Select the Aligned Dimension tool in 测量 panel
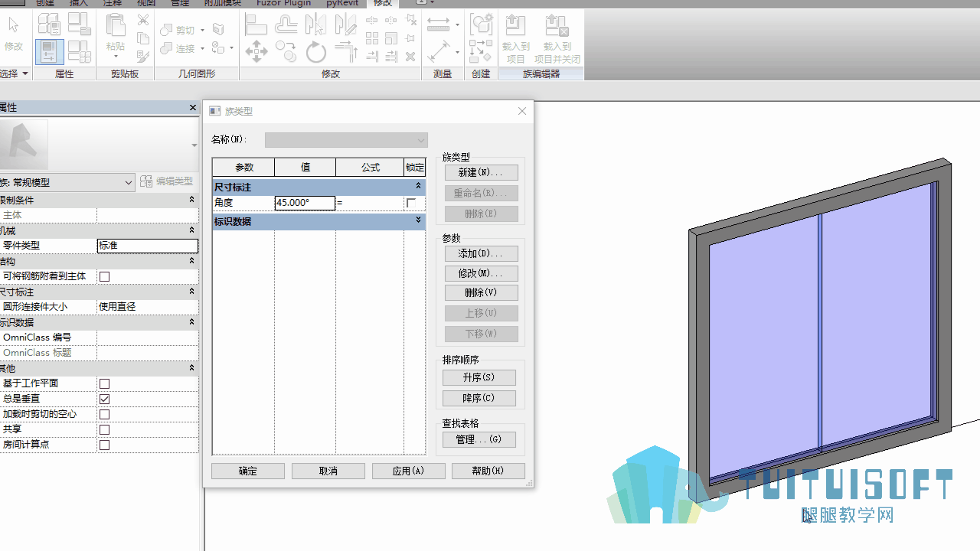 [x=439, y=24]
